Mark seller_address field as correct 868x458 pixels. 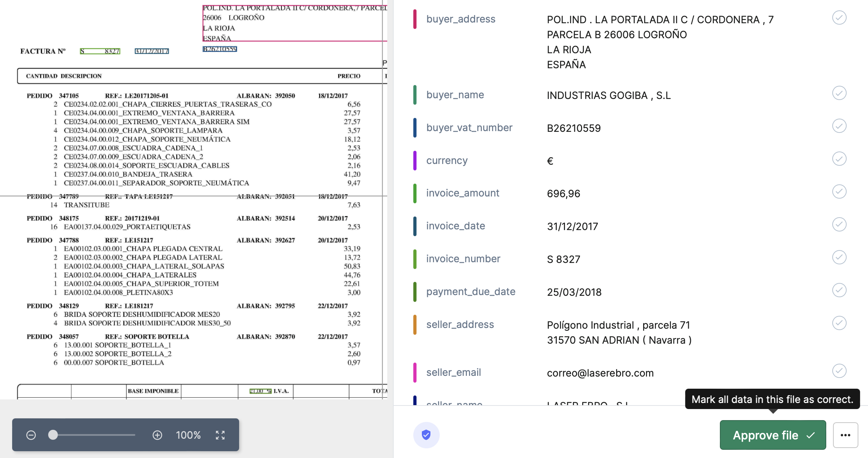click(839, 323)
